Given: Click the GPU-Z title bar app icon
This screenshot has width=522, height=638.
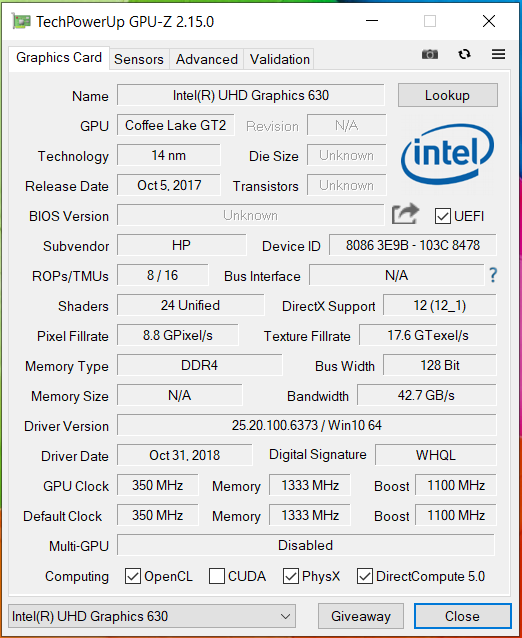Looking at the screenshot, I should pos(21,21).
